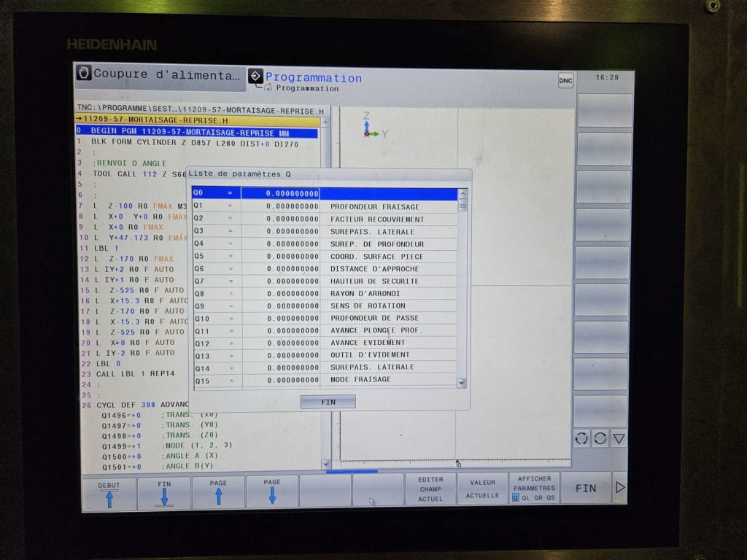The height and width of the screenshot is (560, 747).
Task: Click the Coupure d'alimentation mode icon
Action: (x=83, y=74)
